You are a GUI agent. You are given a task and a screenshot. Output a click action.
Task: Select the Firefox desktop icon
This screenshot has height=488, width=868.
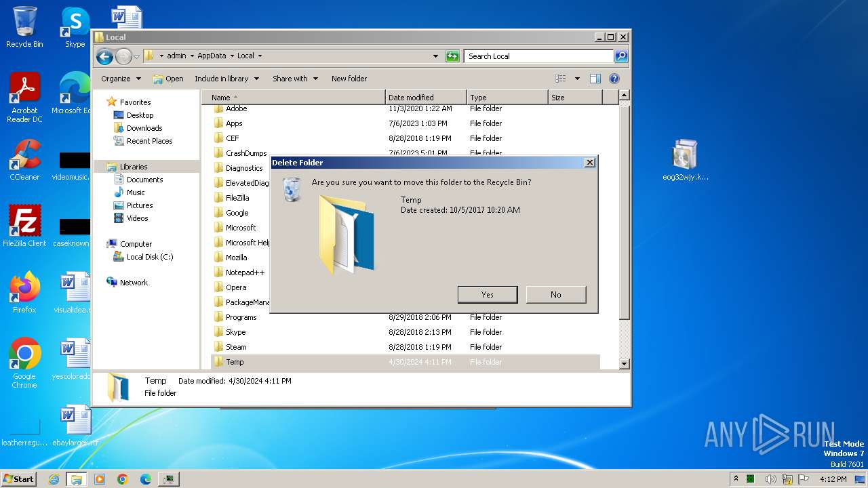(x=24, y=292)
